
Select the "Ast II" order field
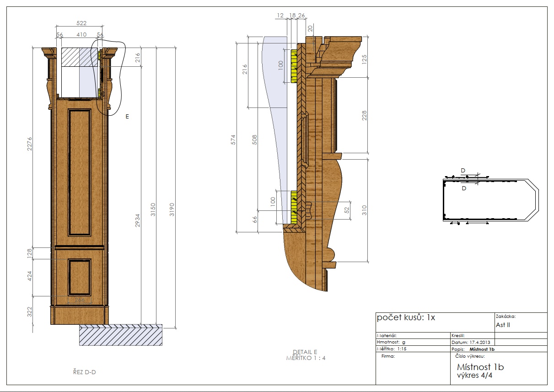503,325
